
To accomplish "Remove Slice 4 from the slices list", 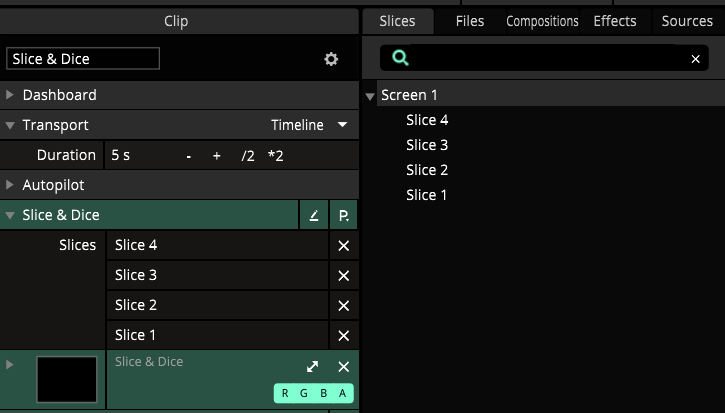I will click(x=344, y=246).
